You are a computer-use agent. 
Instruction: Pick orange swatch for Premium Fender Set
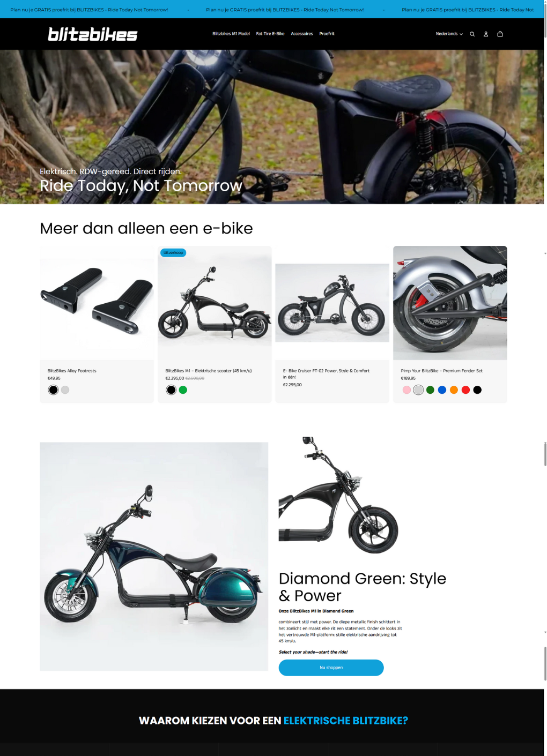454,390
